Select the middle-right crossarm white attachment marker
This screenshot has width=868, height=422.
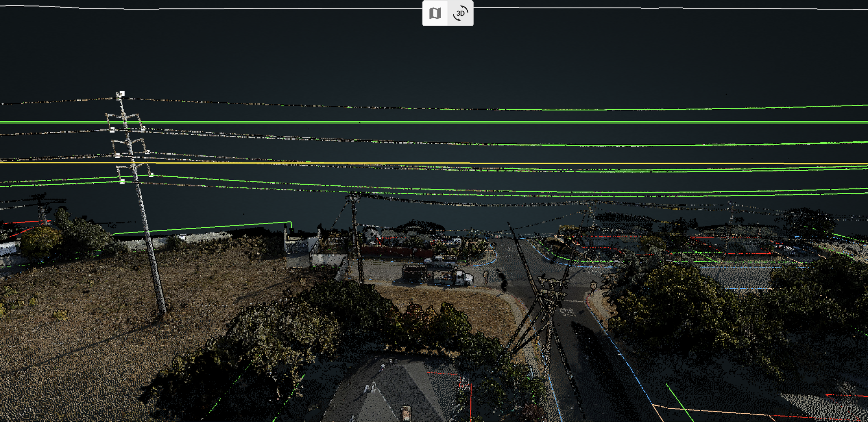147,152
